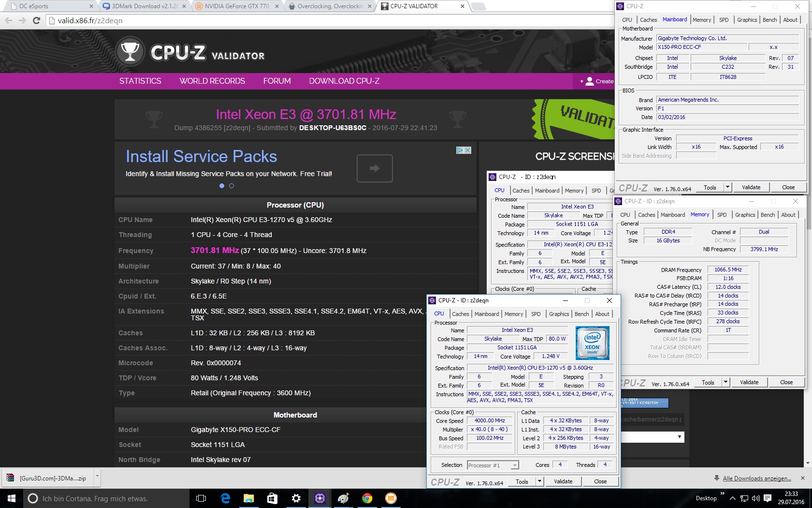812x508 pixels.
Task: Reload the valid.x86.fr page
Action: tap(36, 20)
